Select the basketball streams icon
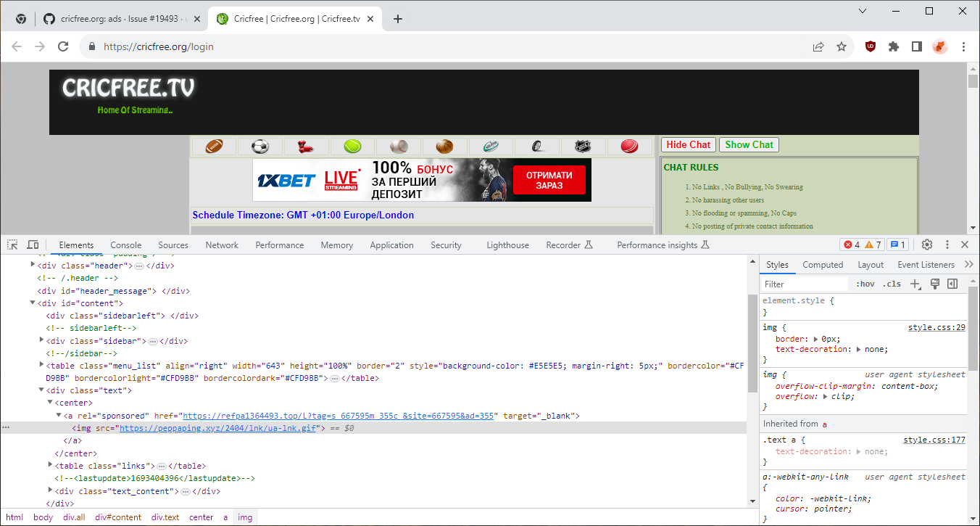The image size is (980, 526). [444, 146]
